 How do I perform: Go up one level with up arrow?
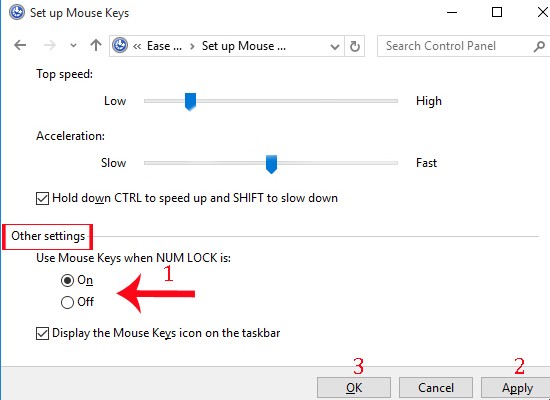96,45
